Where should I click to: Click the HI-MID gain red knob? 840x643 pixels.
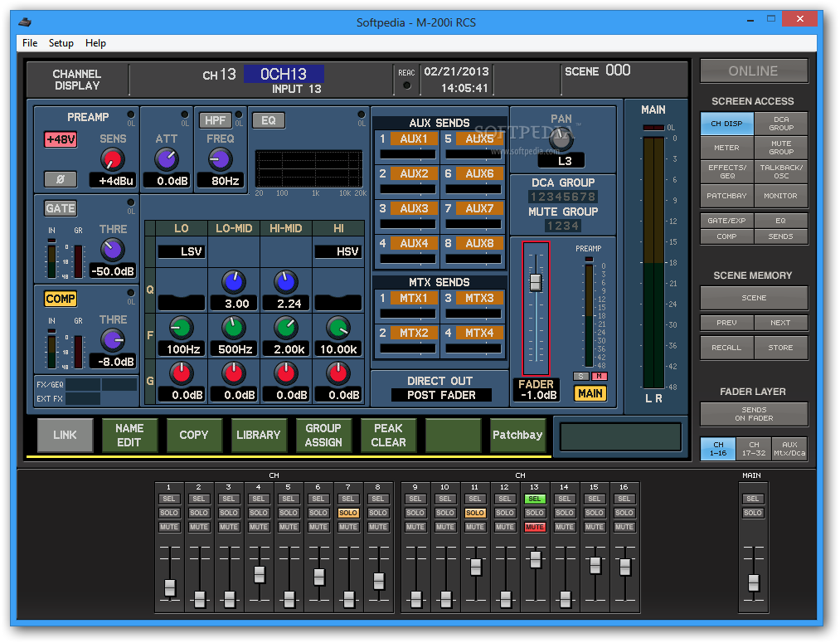click(x=285, y=373)
